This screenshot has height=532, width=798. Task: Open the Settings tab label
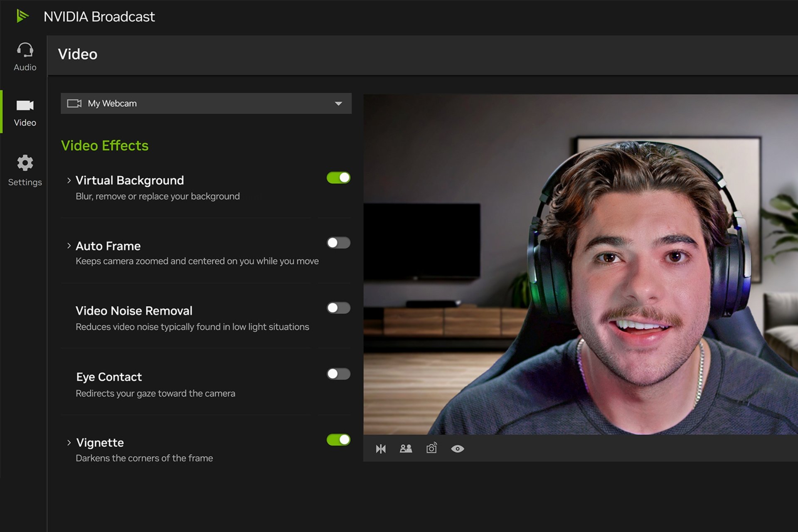pos(25,182)
